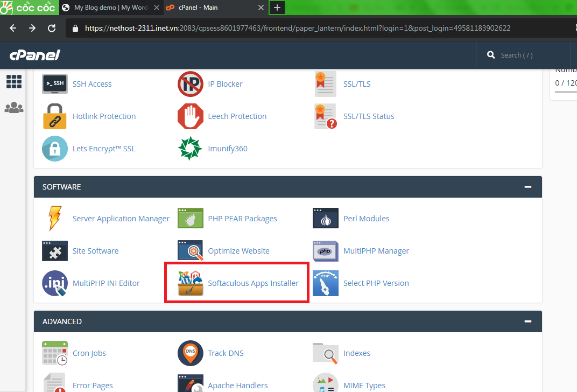Click the Apache Handlers icon
577x392 pixels.
(190, 383)
